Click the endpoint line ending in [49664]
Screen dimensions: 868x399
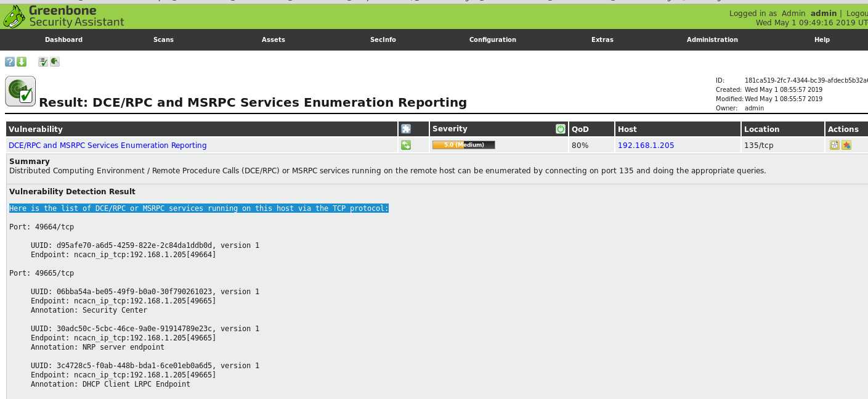pos(123,255)
